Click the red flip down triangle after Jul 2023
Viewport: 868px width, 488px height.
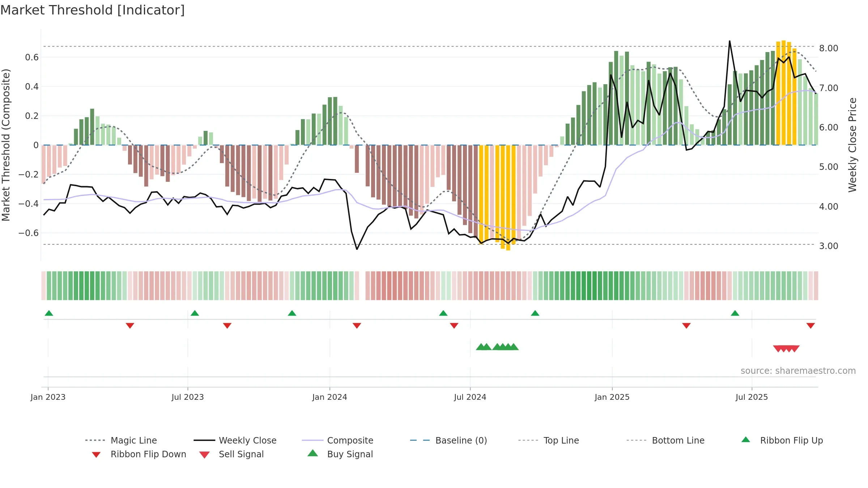[227, 326]
